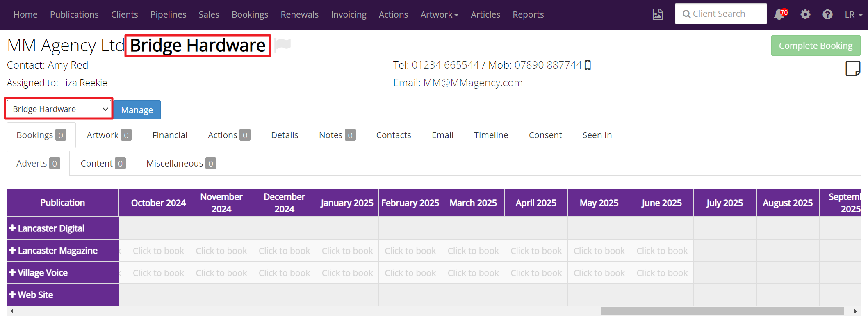Click the Publication column header
Screen dimensions: 868x329
(x=63, y=203)
